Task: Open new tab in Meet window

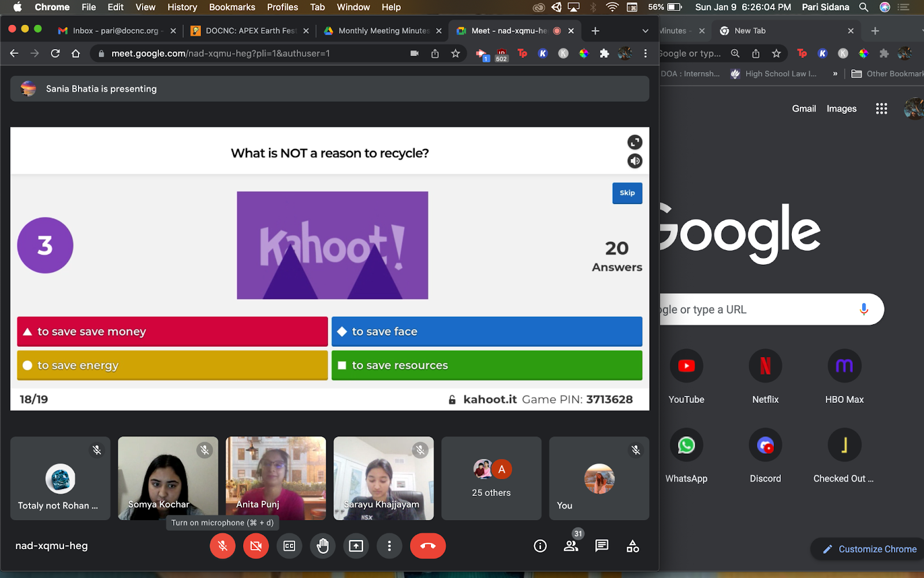Action: point(595,31)
